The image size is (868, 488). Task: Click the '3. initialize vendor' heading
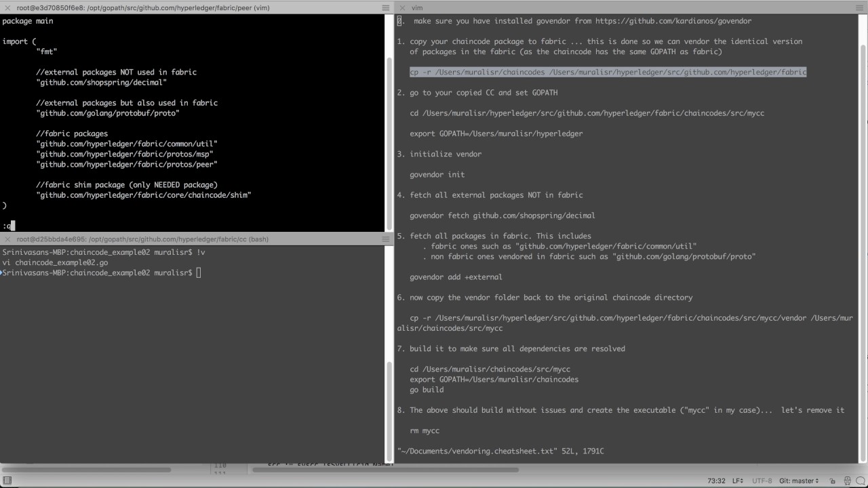click(439, 154)
